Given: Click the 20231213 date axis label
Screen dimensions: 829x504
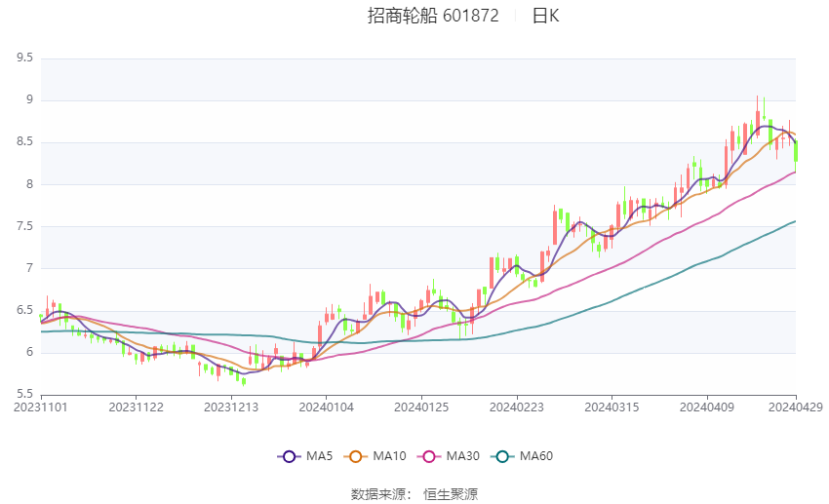Looking at the screenshot, I should point(231,407).
